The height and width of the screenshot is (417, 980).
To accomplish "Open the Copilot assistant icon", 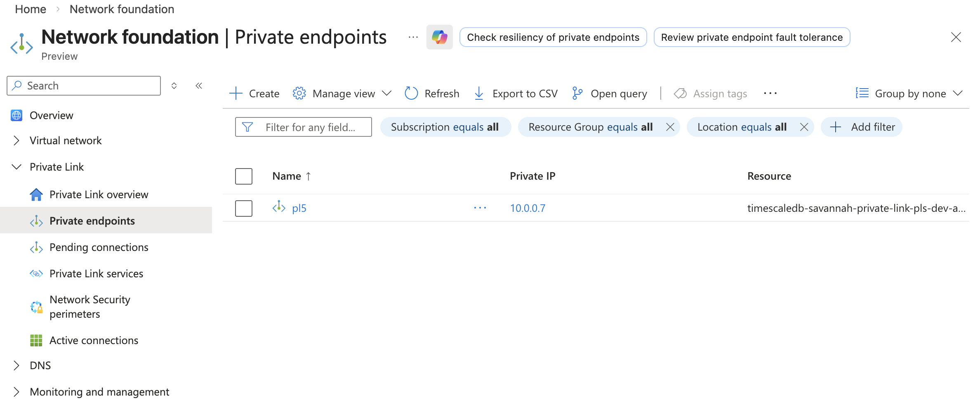I will tap(440, 37).
